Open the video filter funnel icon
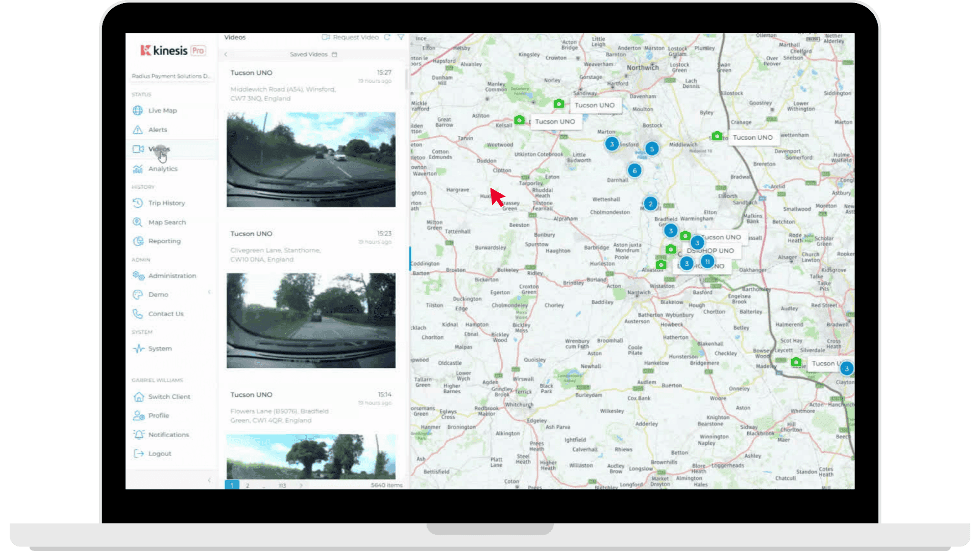 tap(401, 37)
